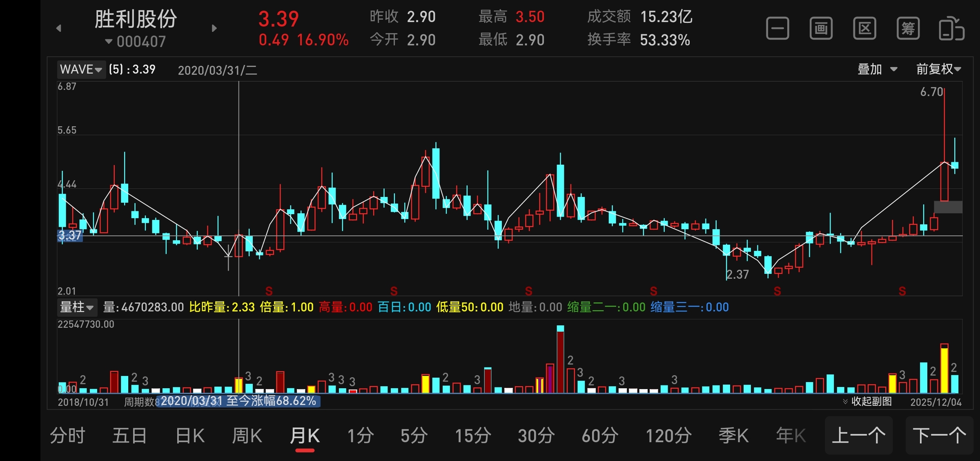
Task: Click the multi-device screen switch icon
Action: [x=951, y=29]
